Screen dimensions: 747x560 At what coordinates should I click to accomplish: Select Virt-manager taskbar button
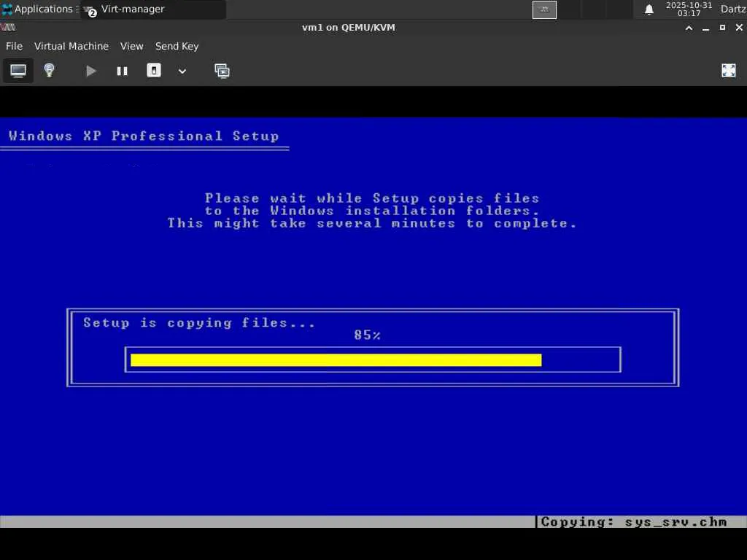[x=153, y=9]
